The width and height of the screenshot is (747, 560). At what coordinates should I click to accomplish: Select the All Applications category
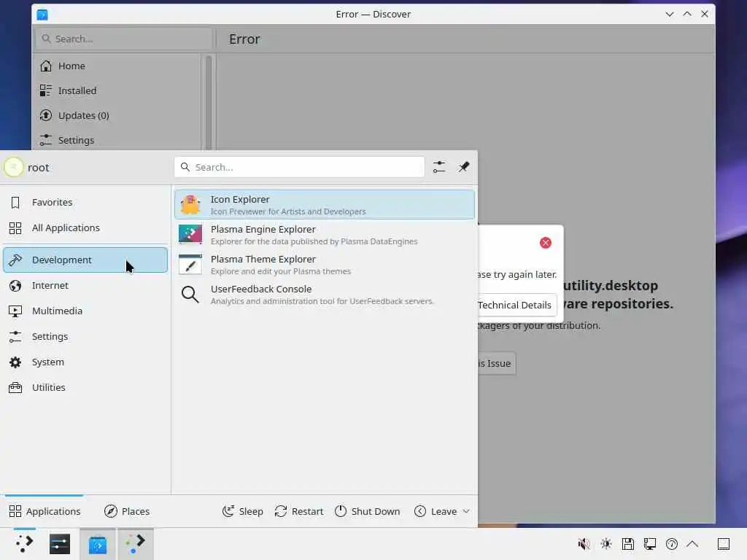85,228
